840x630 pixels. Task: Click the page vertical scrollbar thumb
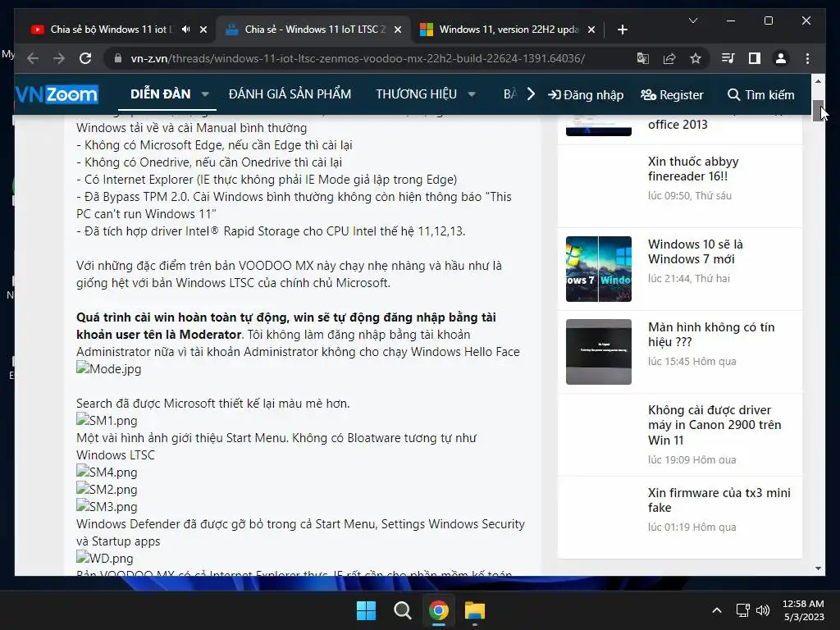click(x=818, y=111)
